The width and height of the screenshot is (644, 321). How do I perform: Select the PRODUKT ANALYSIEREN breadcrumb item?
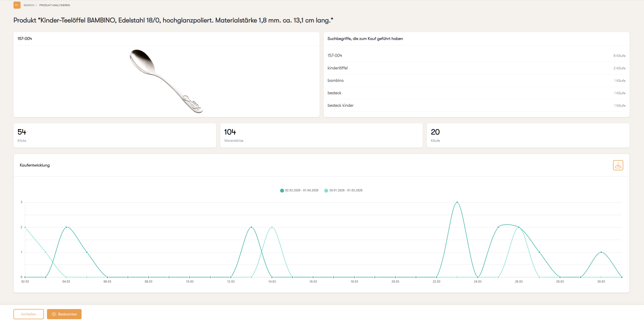point(55,5)
